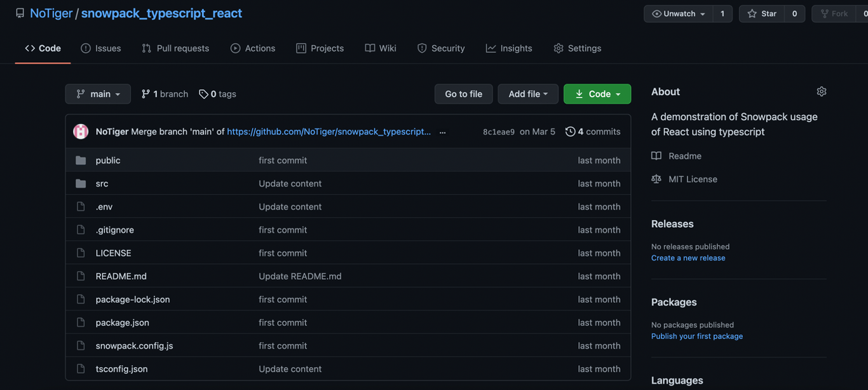868x390 pixels.
Task: Open the GitHub URL in commit message
Action: click(x=329, y=132)
